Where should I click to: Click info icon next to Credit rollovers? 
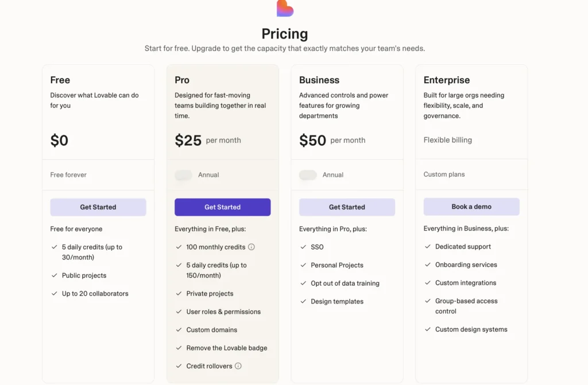(238, 366)
